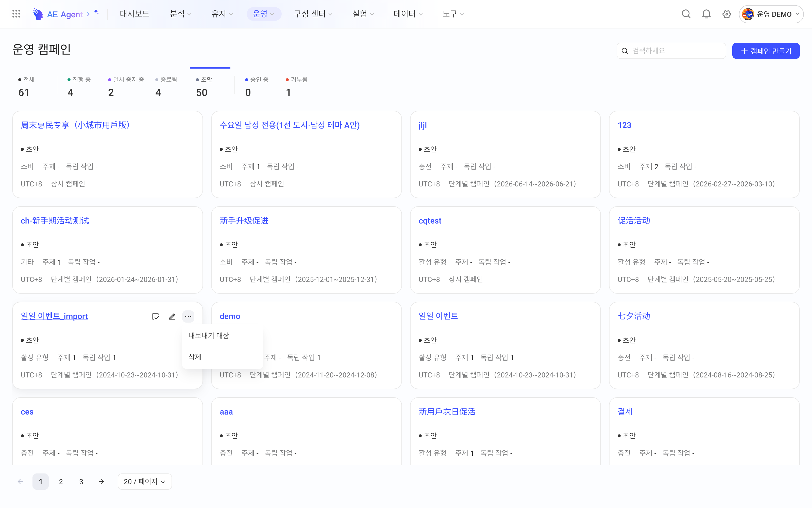Open the cqtest campaign

coord(430,221)
